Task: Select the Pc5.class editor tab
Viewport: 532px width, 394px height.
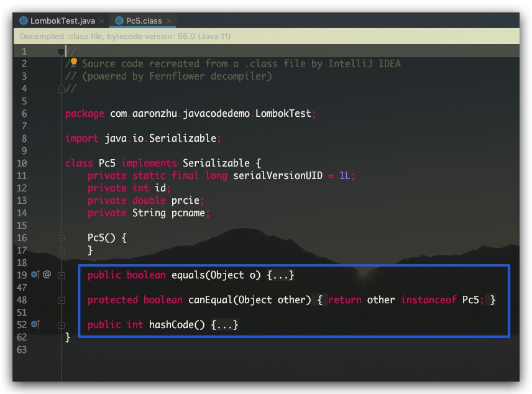Action: [144, 21]
